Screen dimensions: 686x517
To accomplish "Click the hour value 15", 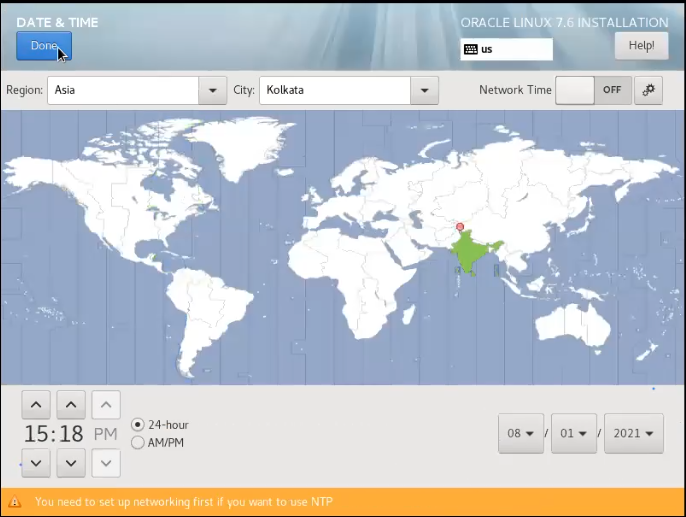I will click(35, 434).
